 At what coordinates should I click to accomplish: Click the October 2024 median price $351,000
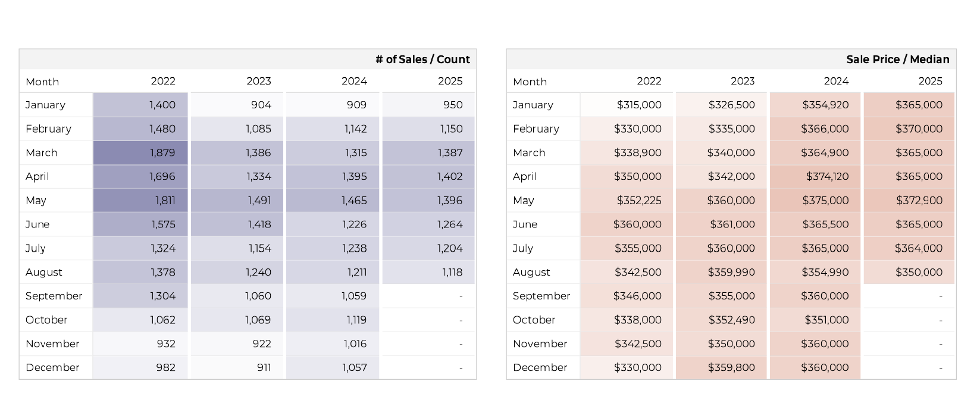tap(815, 320)
